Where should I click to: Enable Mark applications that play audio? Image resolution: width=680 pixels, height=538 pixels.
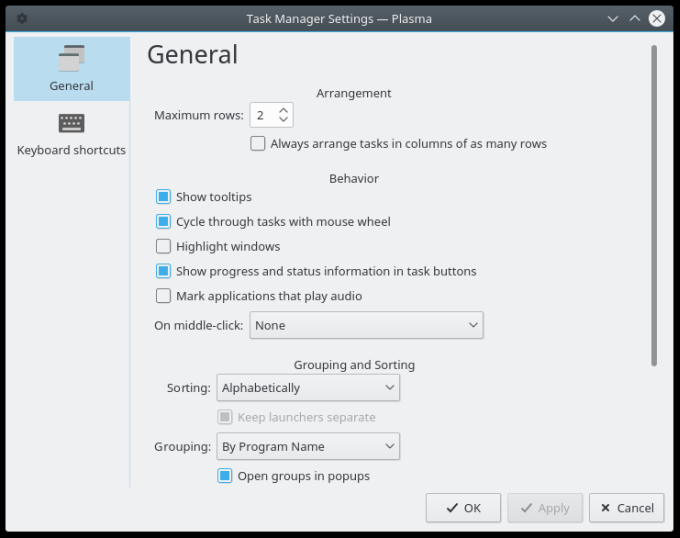[x=164, y=296]
